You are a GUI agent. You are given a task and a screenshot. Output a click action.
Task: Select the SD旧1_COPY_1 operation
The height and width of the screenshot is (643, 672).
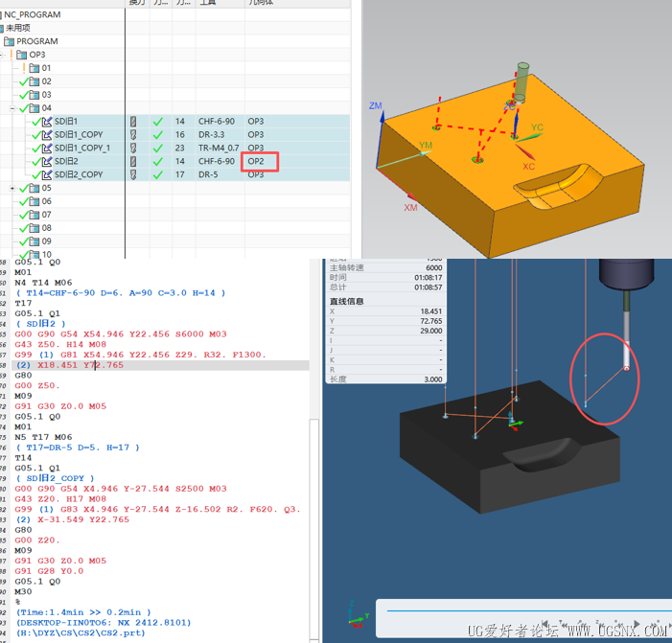[x=81, y=149]
